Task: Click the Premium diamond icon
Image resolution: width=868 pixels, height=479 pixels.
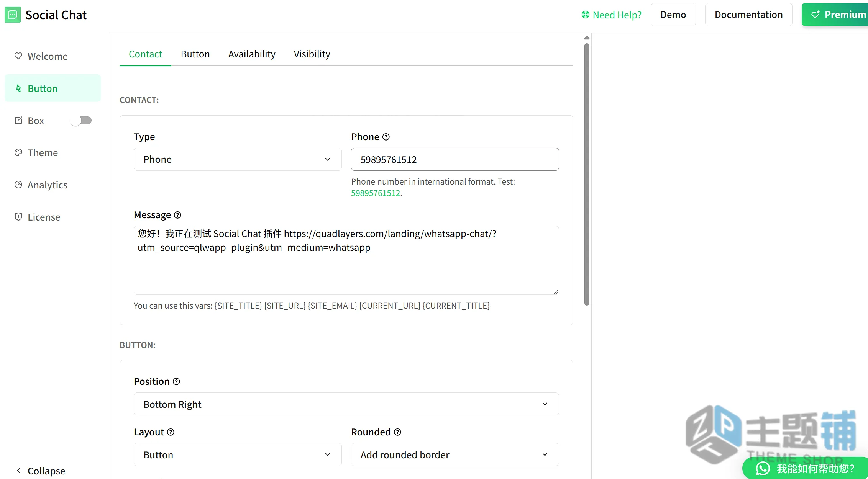Action: click(x=815, y=15)
